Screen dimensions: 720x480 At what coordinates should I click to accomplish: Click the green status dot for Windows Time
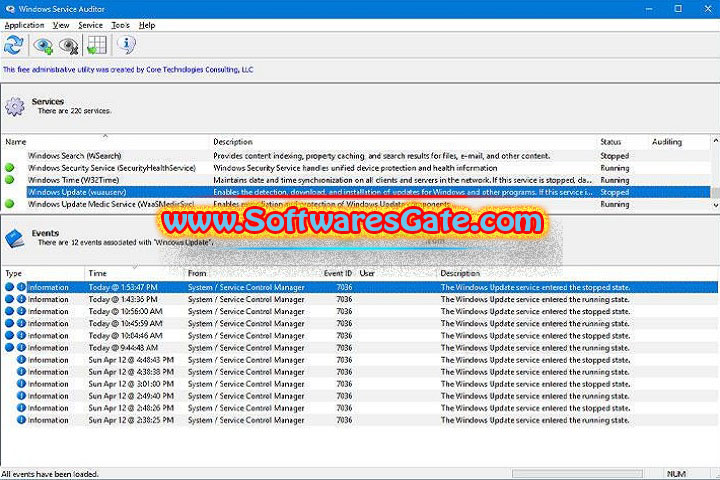click(10, 180)
